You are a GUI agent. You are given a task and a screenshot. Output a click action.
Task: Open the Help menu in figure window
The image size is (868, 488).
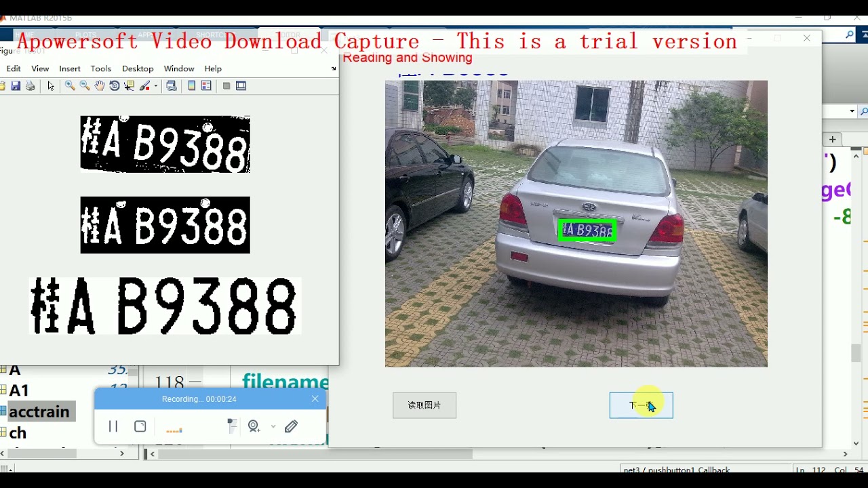pos(213,68)
